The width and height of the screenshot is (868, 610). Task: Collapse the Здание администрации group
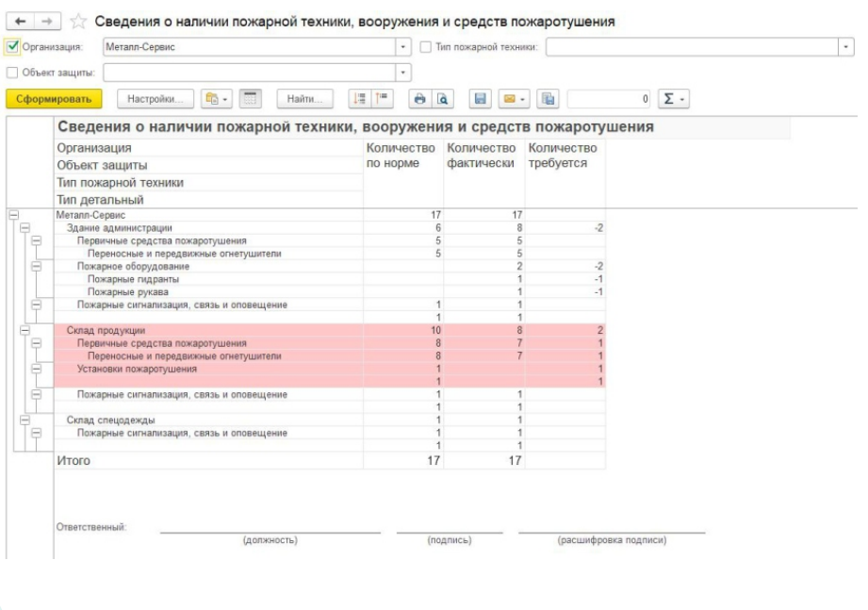(25, 227)
